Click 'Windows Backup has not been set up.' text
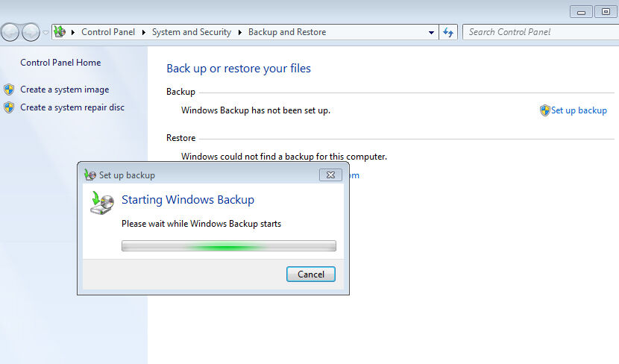Viewport: 619px width, 364px height. point(255,110)
